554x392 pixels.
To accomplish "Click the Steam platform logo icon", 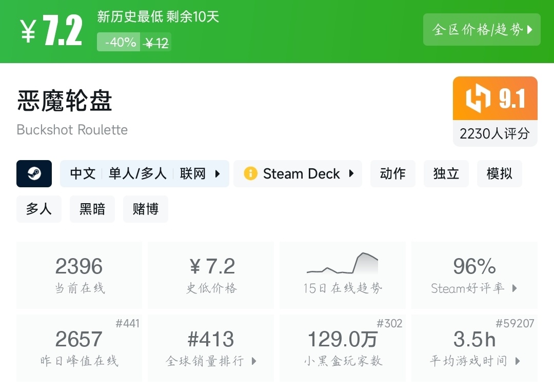I will (x=34, y=173).
